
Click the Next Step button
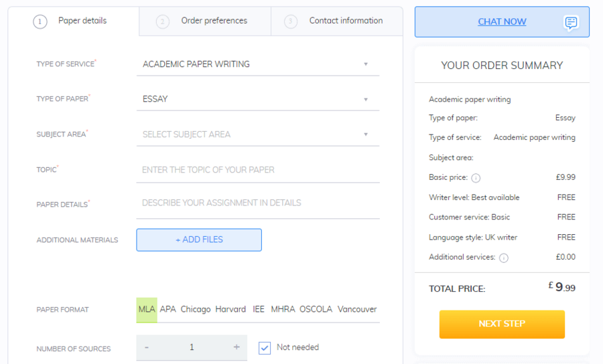coord(502,324)
